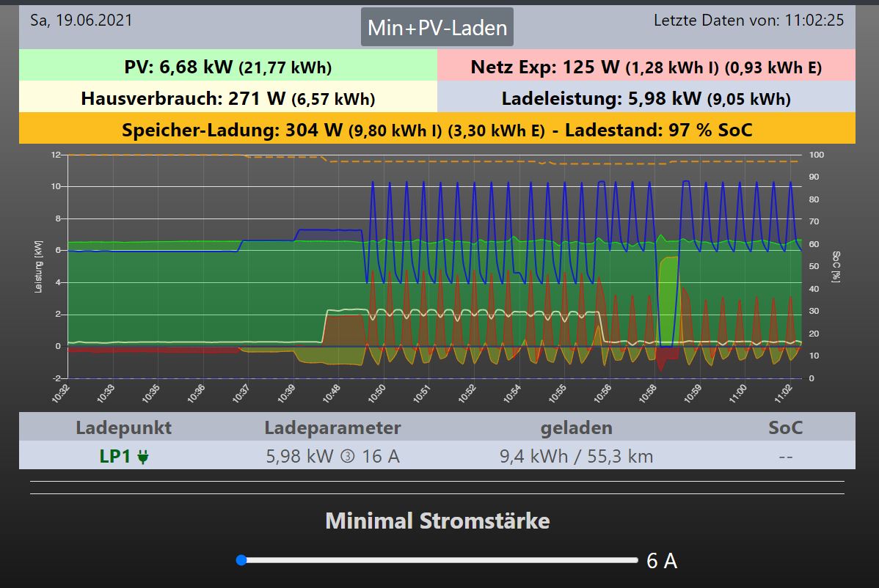Click the Hausverbrauch 271 W tile
Image resolution: width=879 pixels, height=588 pixels.
click(227, 98)
